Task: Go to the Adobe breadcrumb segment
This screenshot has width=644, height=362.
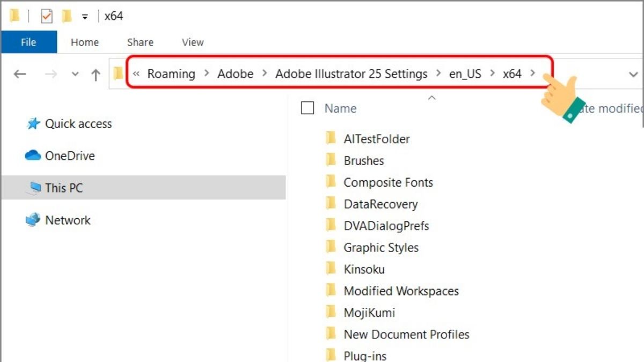Action: pyautogui.click(x=235, y=74)
